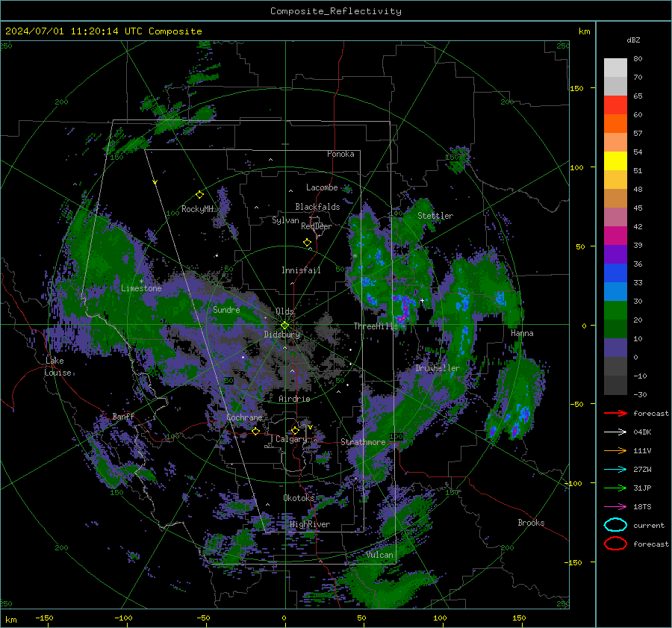
Task: Click the Blackfalds city label
Action: tap(317, 207)
